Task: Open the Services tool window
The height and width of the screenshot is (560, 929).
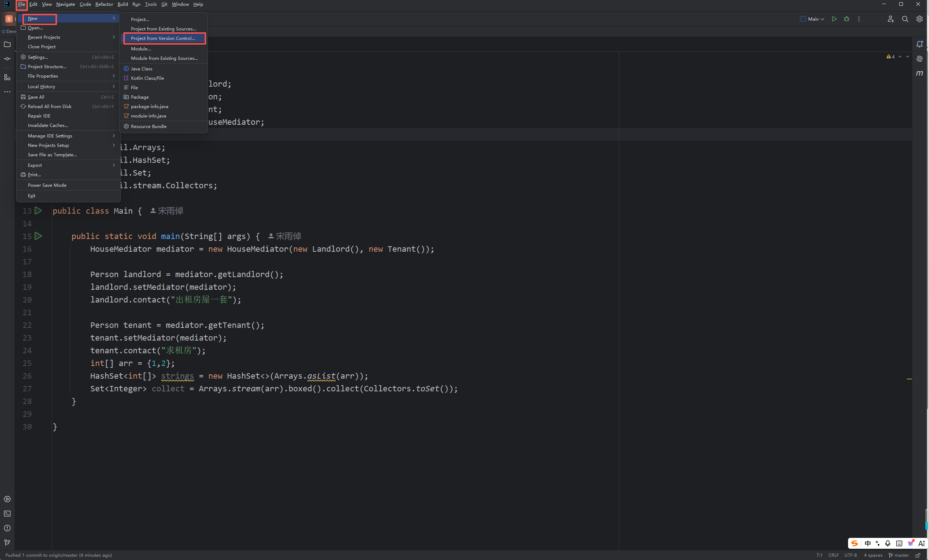Action: pyautogui.click(x=7, y=499)
